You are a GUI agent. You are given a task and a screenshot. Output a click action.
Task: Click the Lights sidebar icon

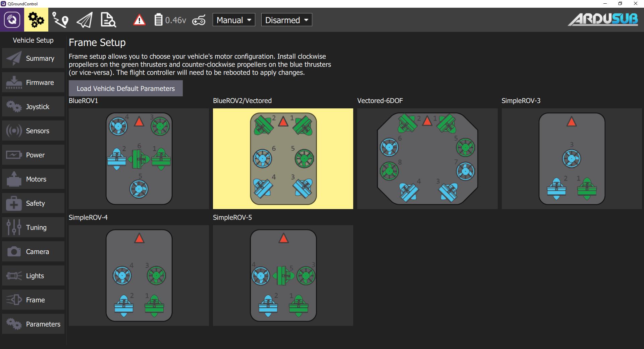[14, 276]
